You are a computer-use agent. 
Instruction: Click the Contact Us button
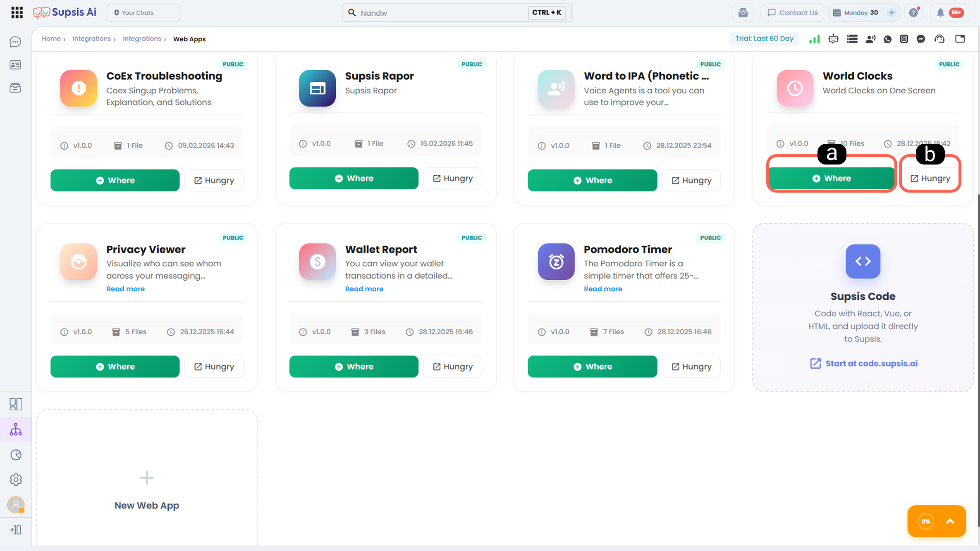pos(792,12)
